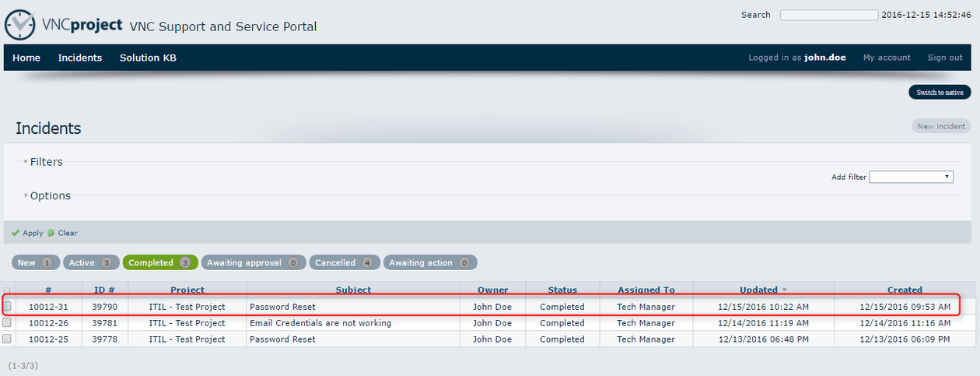Check the box for incident 10012-26
Screen dimensions: 980x376
pyautogui.click(x=7, y=323)
